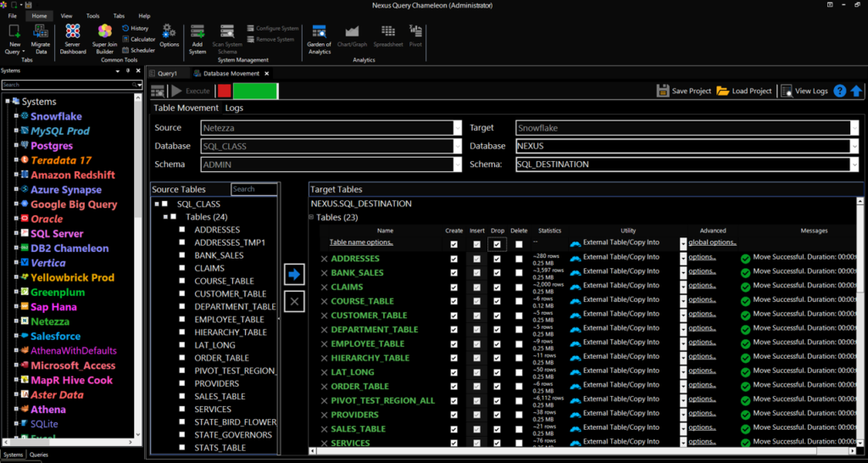Open the Scheduler tool
The image size is (868, 463).
coord(138,50)
